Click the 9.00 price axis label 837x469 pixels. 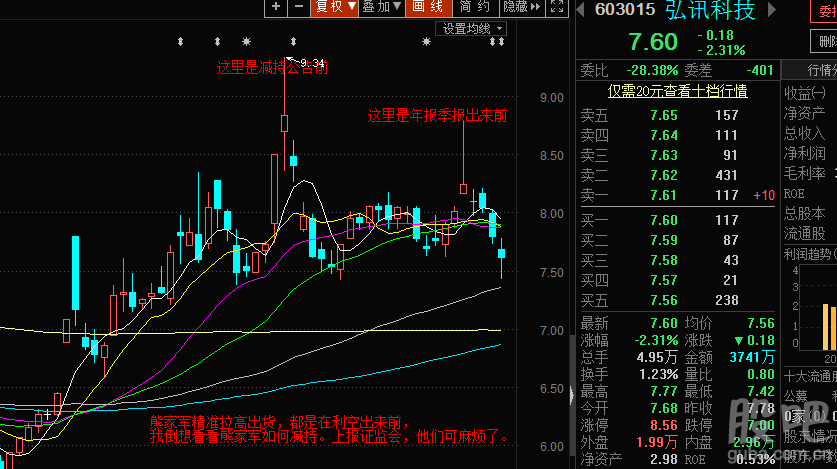tap(551, 98)
